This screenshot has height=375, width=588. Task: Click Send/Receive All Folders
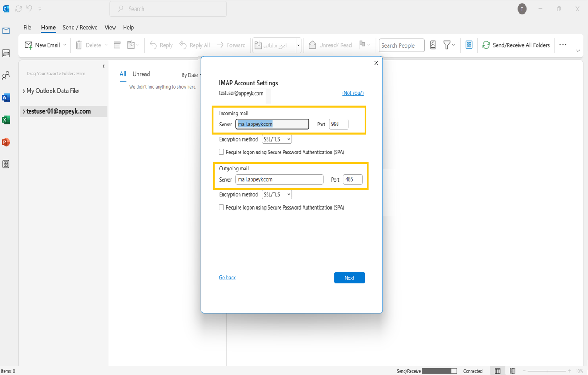[x=516, y=45]
